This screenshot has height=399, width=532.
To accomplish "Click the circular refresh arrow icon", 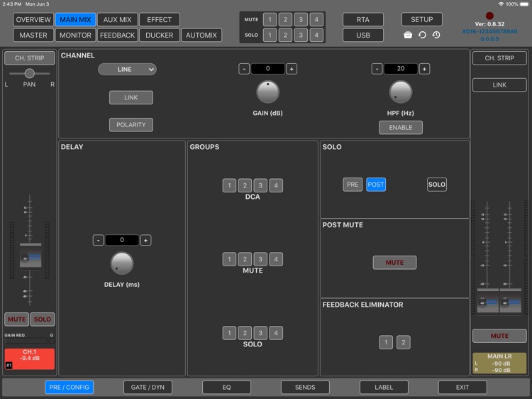I will pos(422,35).
